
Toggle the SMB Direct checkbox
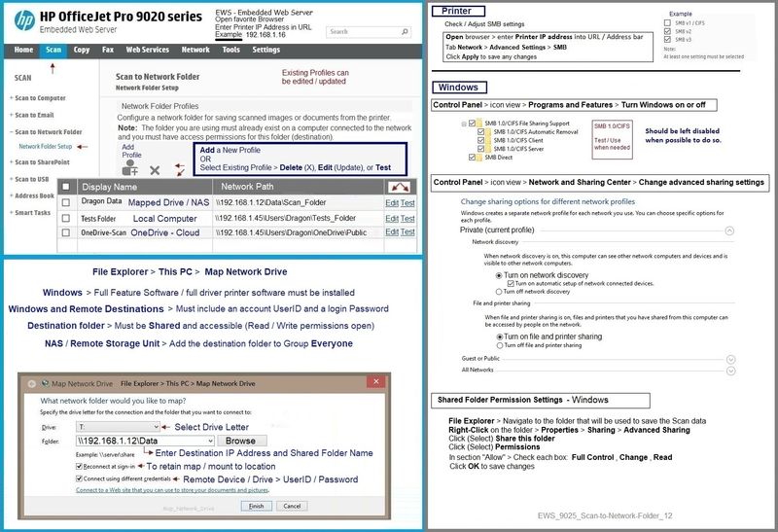(472, 158)
